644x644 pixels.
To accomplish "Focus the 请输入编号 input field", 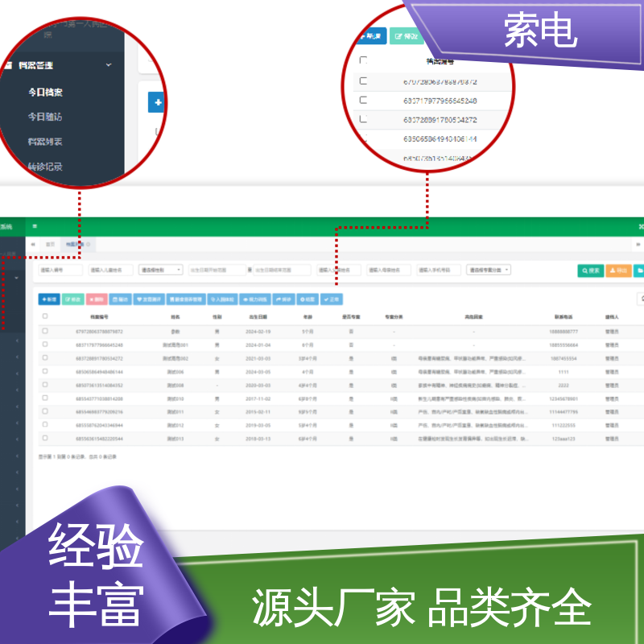I will tap(60, 270).
